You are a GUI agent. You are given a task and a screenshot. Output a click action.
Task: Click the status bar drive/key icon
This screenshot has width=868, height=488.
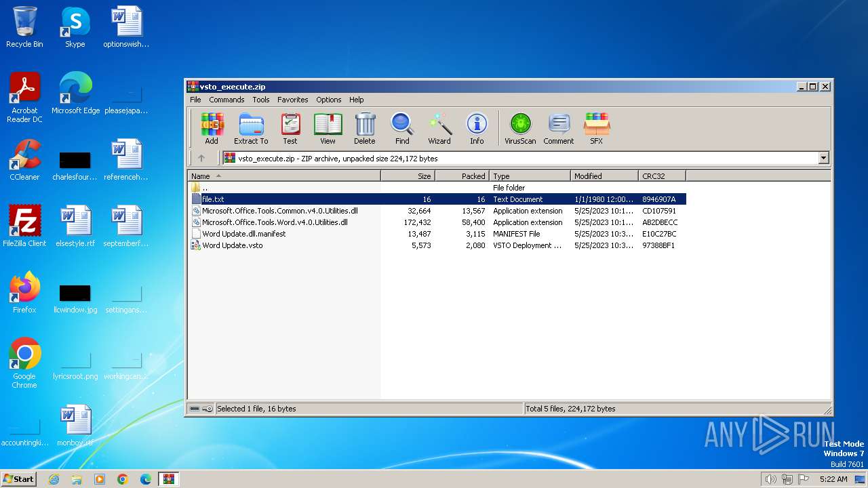201,409
